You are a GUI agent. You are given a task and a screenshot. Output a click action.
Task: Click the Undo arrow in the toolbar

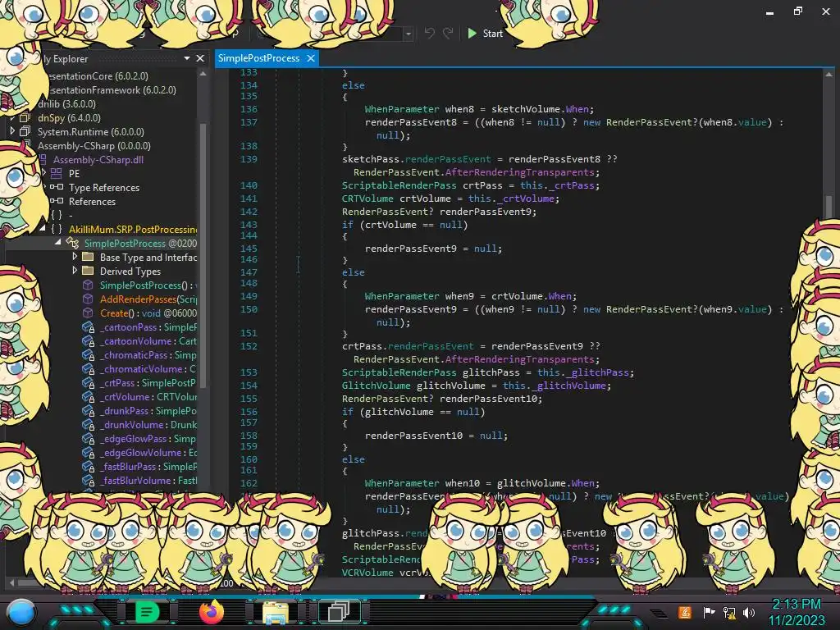[430, 33]
